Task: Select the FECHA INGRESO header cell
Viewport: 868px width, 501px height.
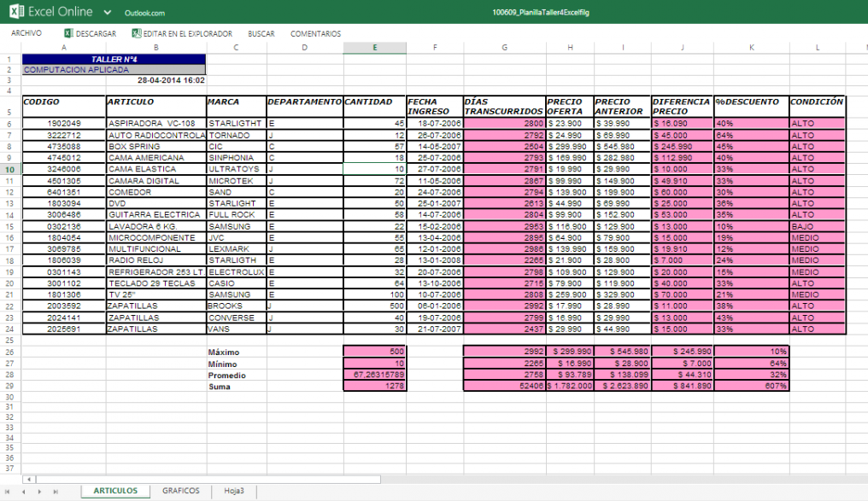Action: [435, 107]
